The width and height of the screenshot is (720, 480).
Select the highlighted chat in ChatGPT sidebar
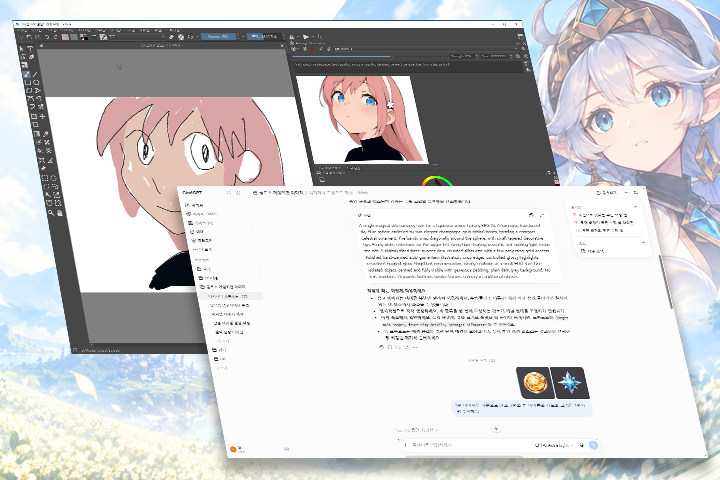click(x=231, y=296)
